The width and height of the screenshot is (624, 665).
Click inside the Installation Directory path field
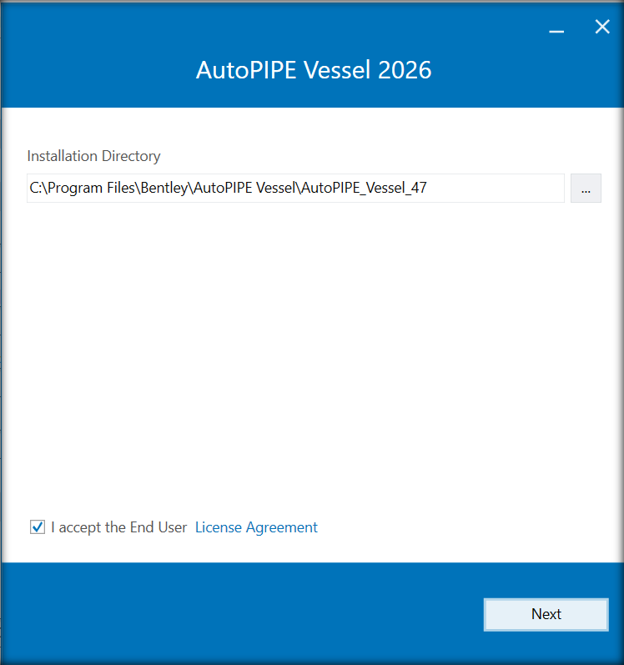pos(296,188)
